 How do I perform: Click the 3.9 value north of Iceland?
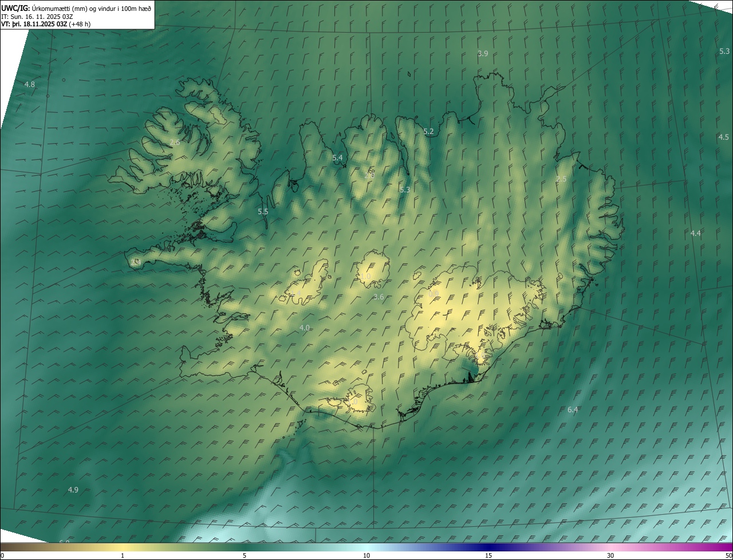point(483,53)
